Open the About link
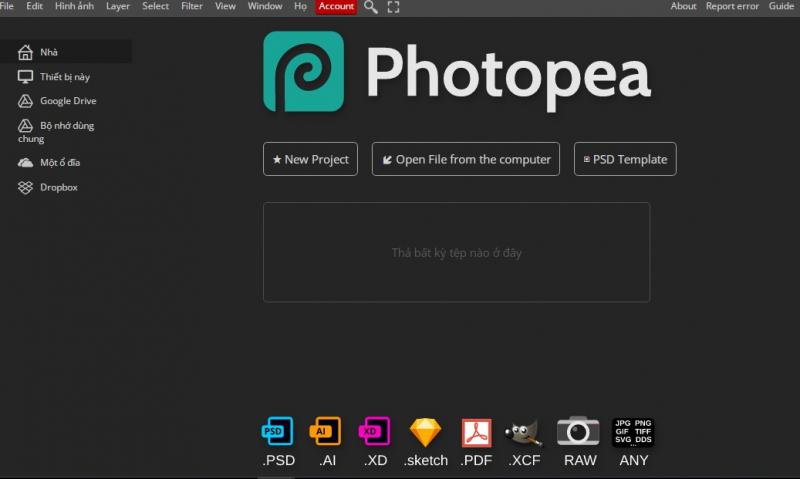This screenshot has height=479, width=800. (x=683, y=6)
